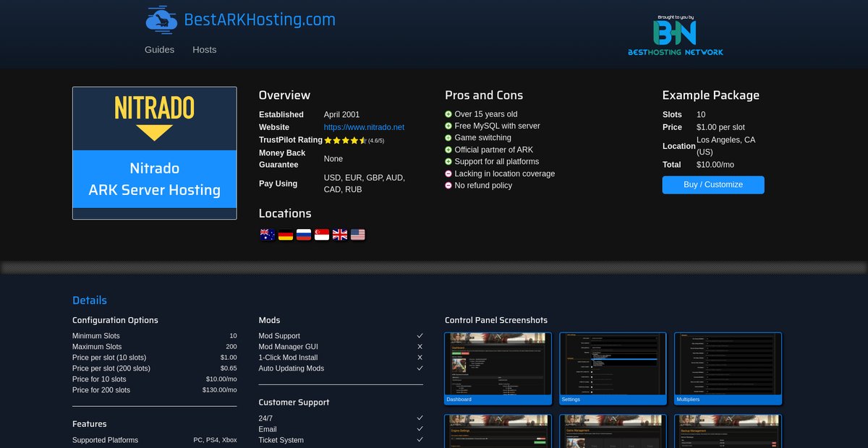Click the Configuration Options heading

click(x=115, y=320)
